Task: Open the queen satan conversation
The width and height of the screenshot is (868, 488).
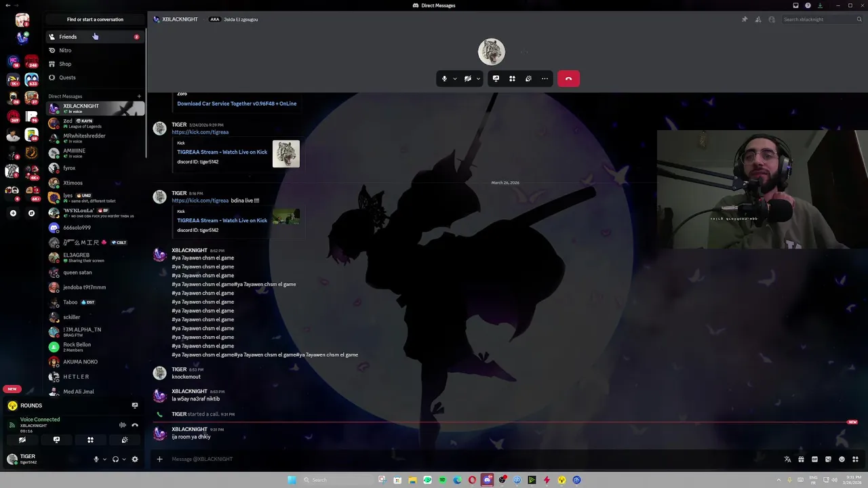Action: coord(95,272)
